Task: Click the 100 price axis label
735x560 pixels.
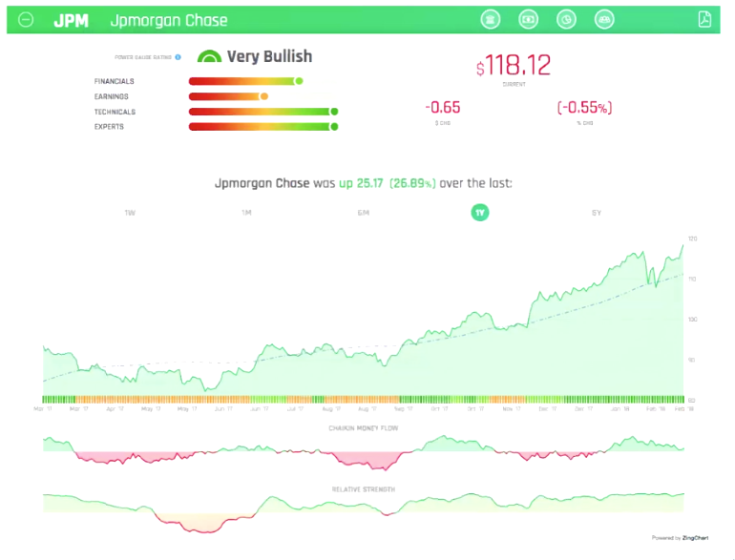Action: [x=692, y=320]
